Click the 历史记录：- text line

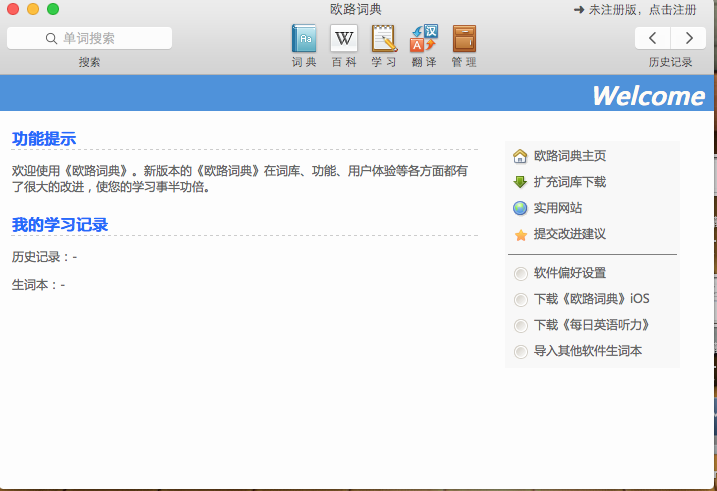[44, 257]
